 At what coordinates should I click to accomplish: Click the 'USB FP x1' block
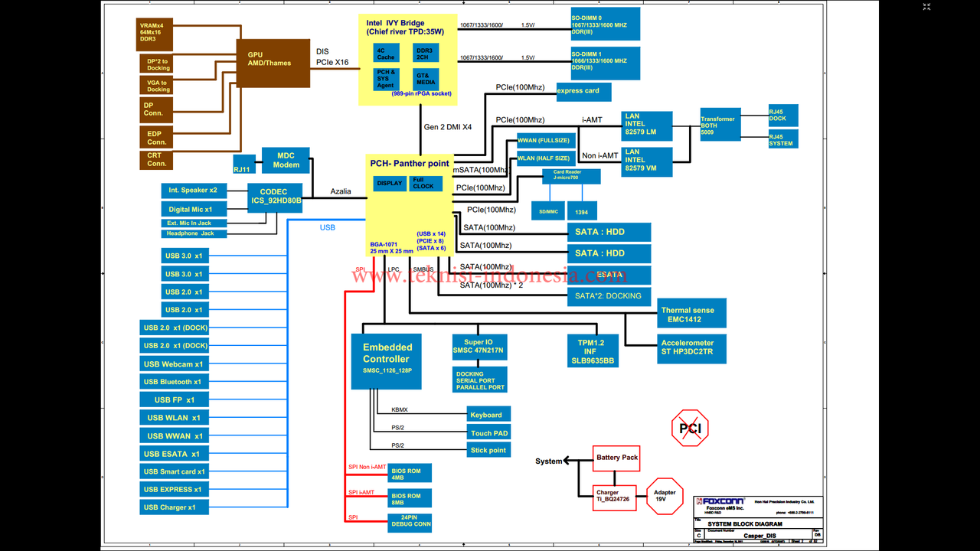[x=174, y=399]
